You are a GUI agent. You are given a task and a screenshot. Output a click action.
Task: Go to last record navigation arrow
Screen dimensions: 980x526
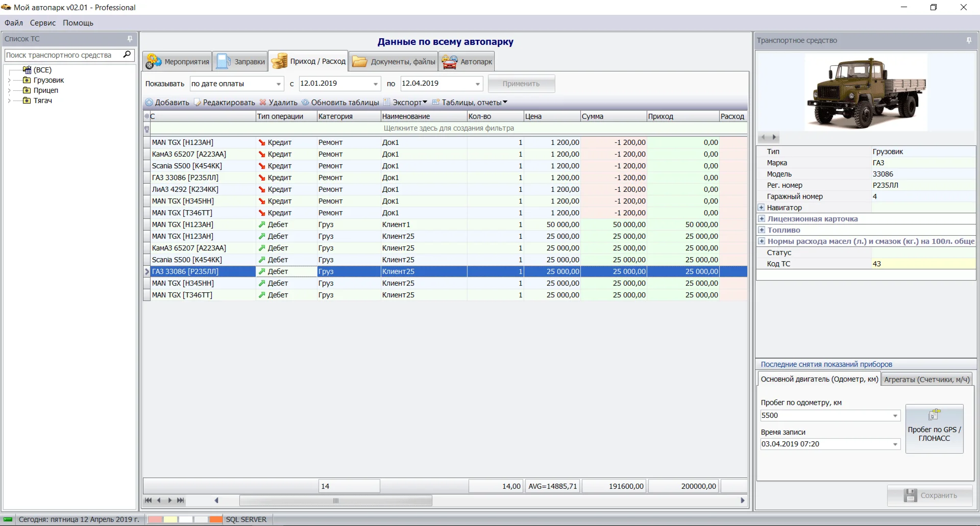pyautogui.click(x=181, y=500)
